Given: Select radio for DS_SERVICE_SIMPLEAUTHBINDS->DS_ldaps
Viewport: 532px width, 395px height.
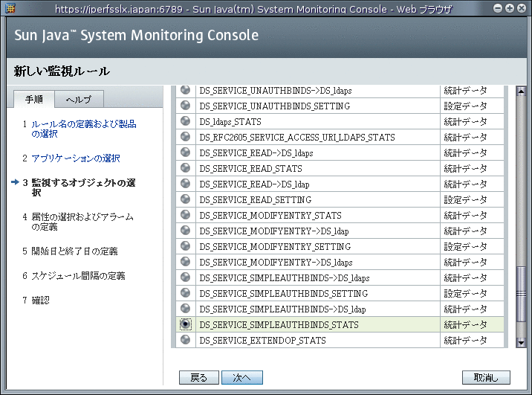Looking at the screenshot, I should click(x=185, y=277).
